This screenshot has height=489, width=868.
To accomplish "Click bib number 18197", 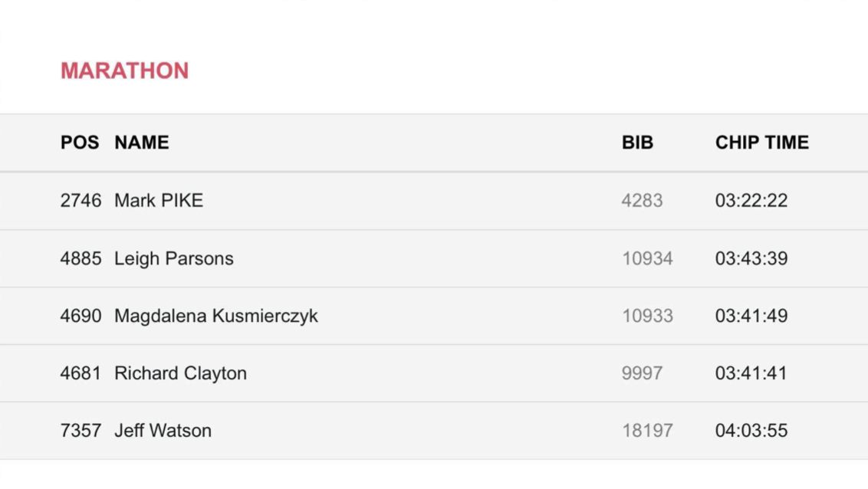I will (647, 430).
